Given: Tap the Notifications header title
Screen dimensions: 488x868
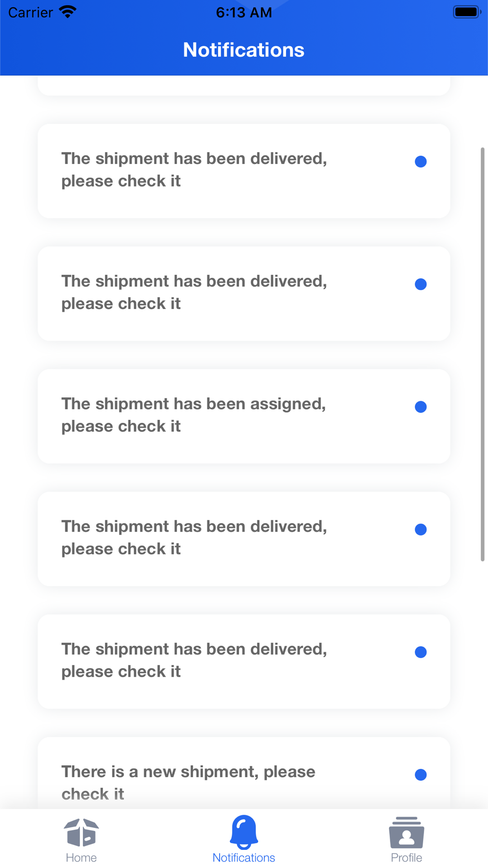Looking at the screenshot, I should [244, 50].
